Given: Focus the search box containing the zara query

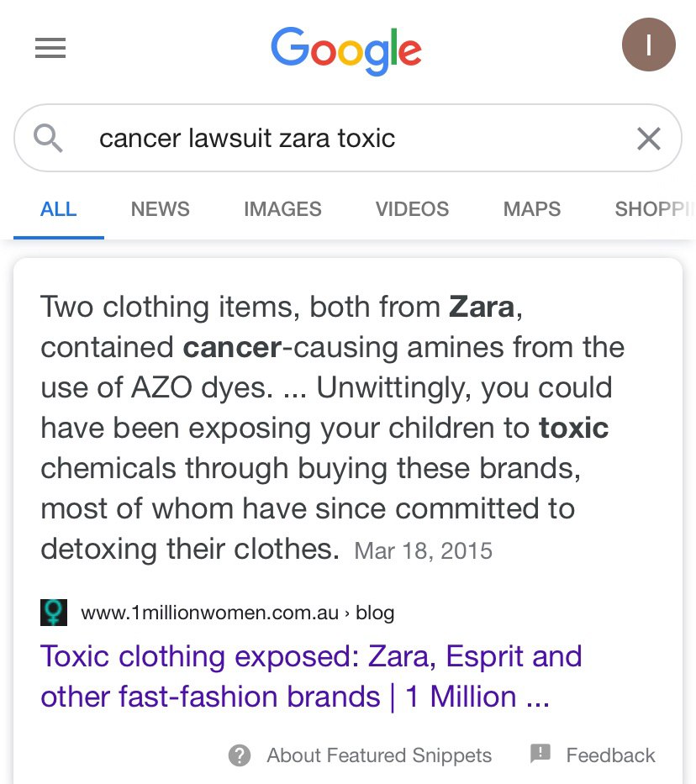Looking at the screenshot, I should pos(347,138).
